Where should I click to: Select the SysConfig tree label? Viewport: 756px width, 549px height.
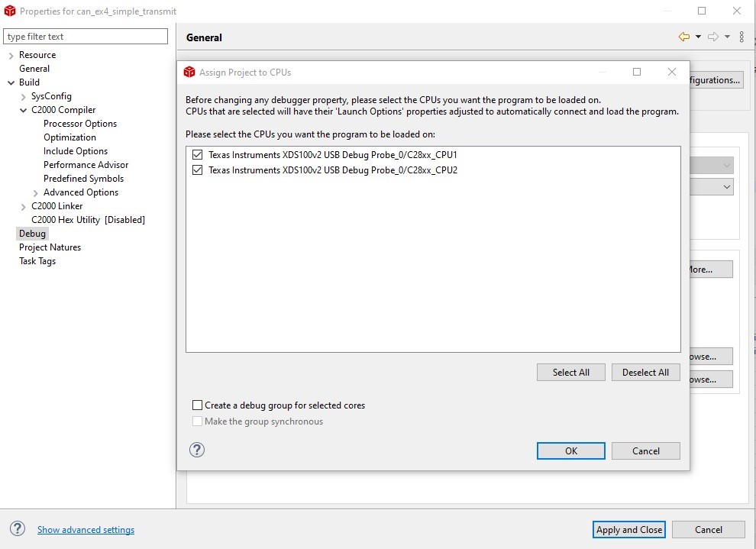tap(51, 96)
